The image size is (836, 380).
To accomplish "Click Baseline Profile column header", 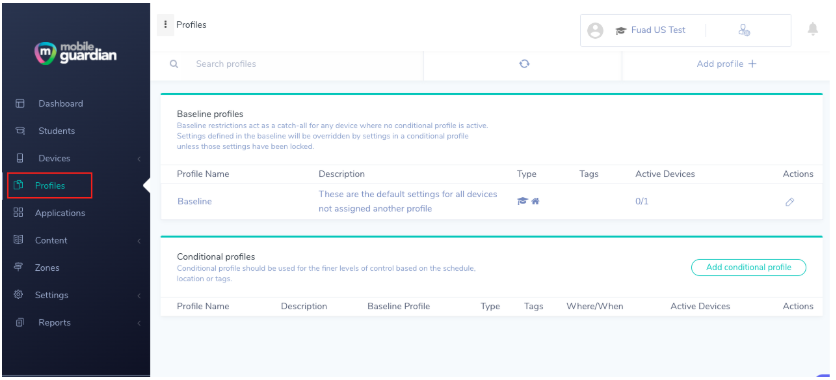I will click(x=398, y=306).
